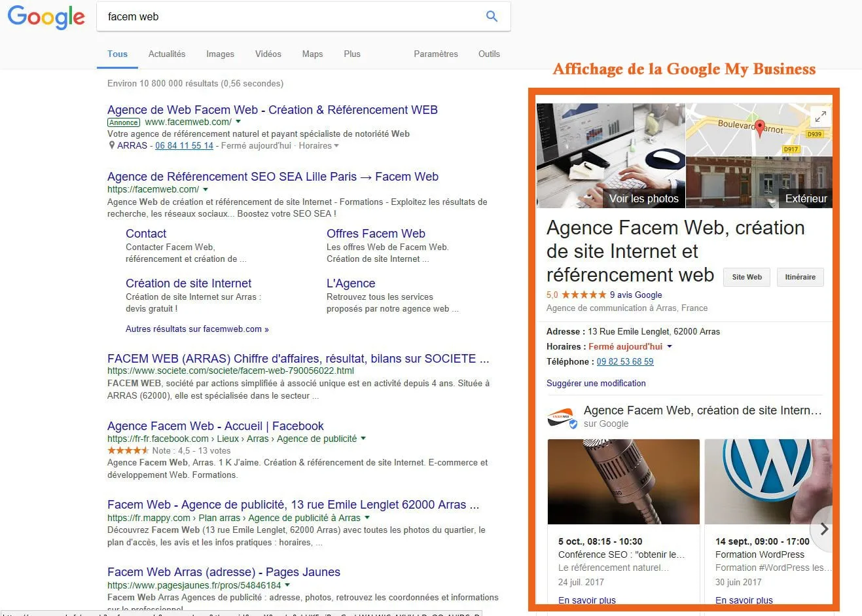This screenshot has width=862, height=616.
Task: Switch to the Maps tab
Action: pos(312,54)
